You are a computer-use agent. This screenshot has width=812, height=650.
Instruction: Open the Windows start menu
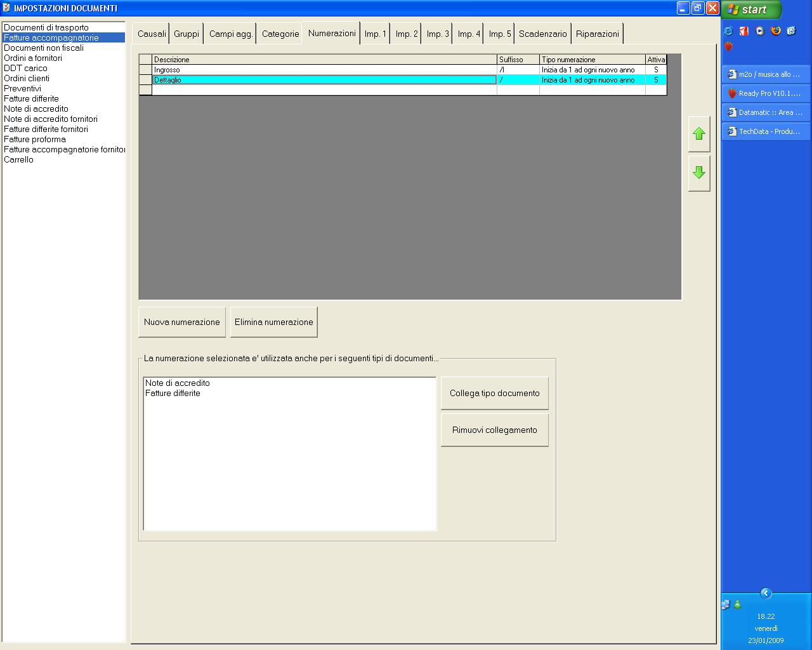(x=751, y=10)
